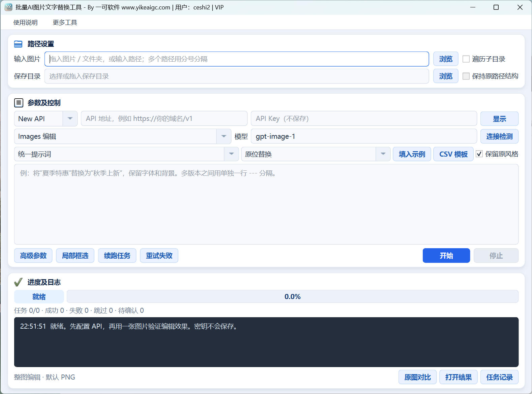Image resolution: width=532 pixels, height=394 pixels.
Task: Open the CSV 模板 button
Action: (453, 154)
